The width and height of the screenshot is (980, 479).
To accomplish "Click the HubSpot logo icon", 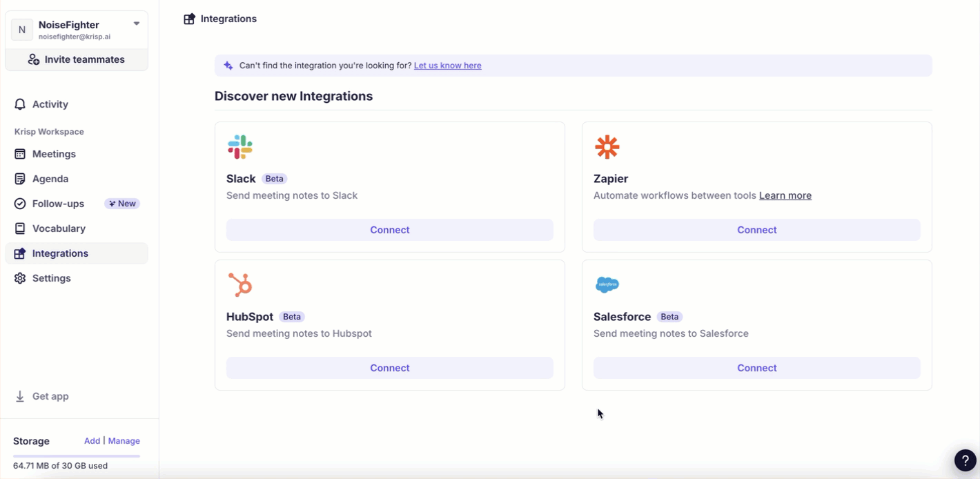I will pyautogui.click(x=240, y=284).
